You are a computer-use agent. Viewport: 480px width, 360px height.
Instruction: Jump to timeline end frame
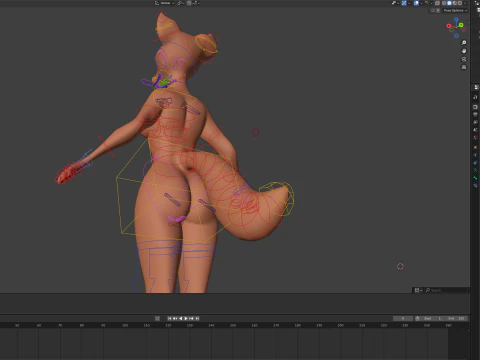pos(197,318)
